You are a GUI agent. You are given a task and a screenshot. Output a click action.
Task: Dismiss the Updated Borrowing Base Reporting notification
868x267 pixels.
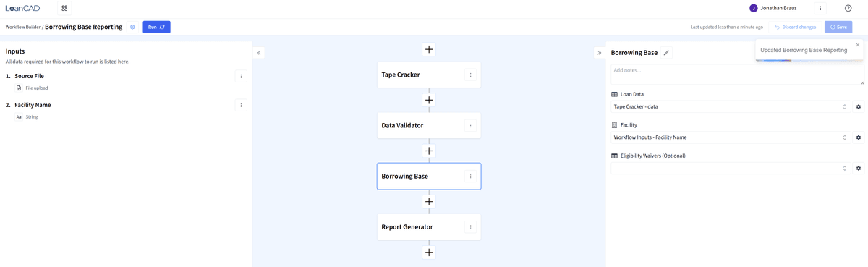(858, 45)
